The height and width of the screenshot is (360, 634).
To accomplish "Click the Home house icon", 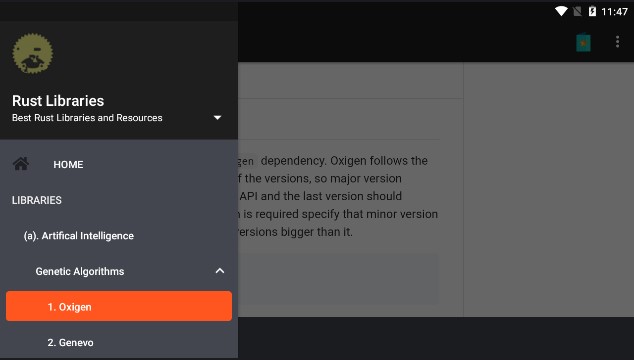I will (x=21, y=164).
